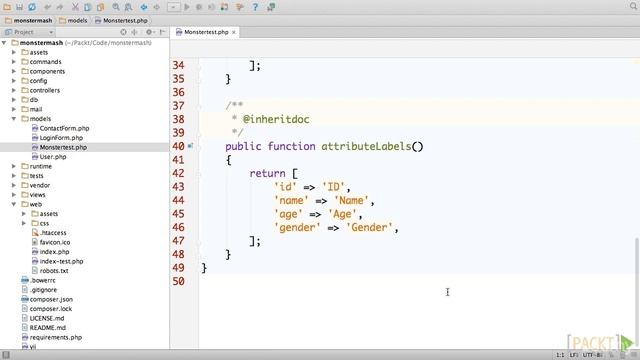Viewport: 640px width, 360px height.
Task: Collapse the monstermash root folder
Action: click(x=4, y=42)
